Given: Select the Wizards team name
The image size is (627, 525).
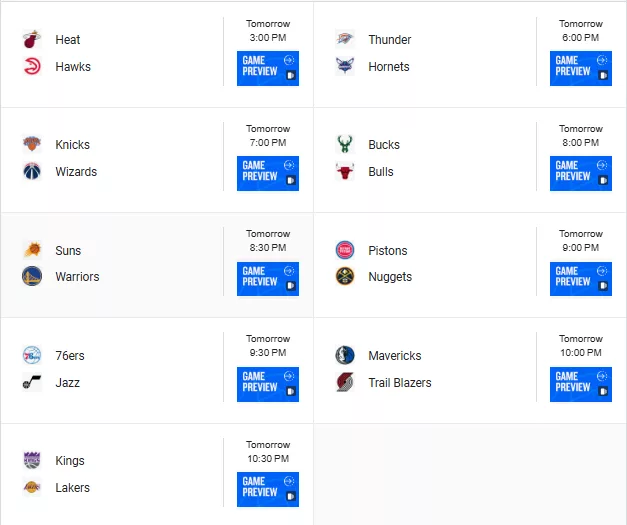Looking at the screenshot, I should (x=76, y=172).
